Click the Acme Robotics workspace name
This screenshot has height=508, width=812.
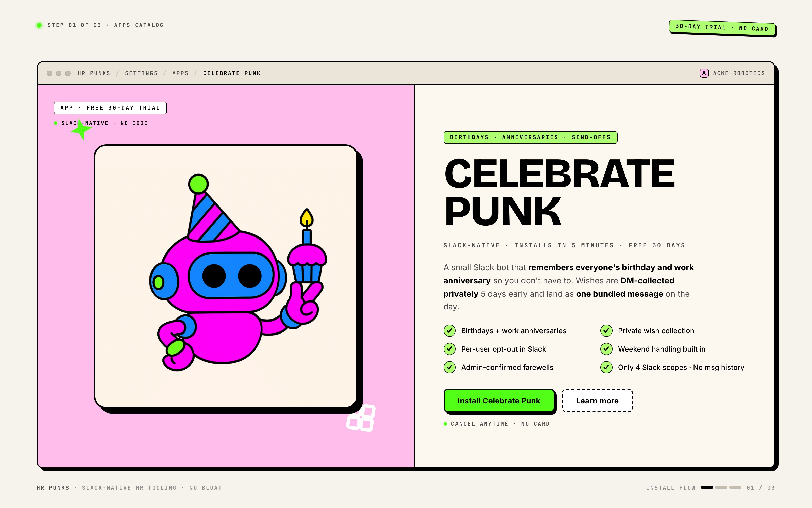(739, 73)
